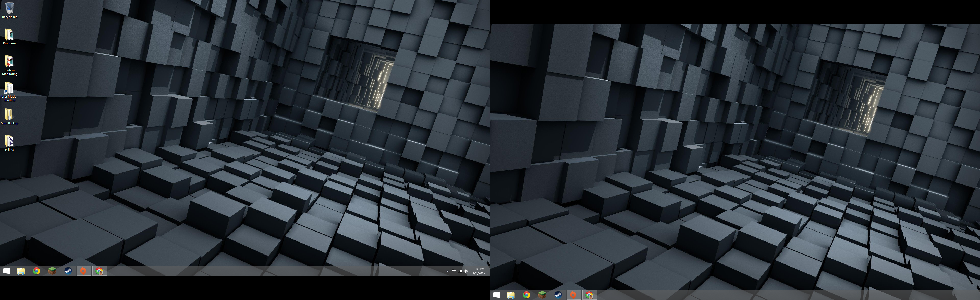Open Start on the taskbar with clock
Viewport: 980px width, 300px height.
(x=6, y=271)
